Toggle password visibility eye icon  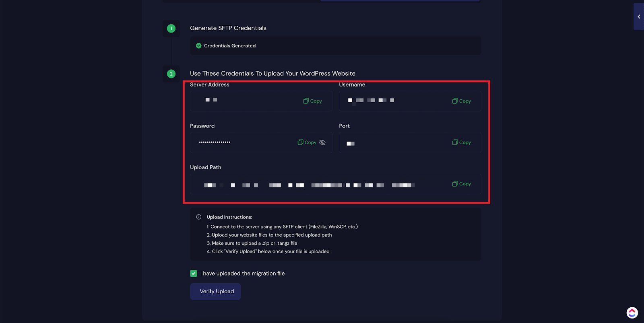tap(322, 142)
